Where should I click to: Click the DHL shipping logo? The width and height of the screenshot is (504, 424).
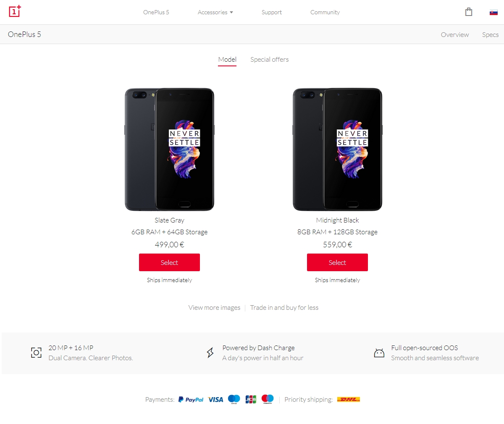point(349,400)
